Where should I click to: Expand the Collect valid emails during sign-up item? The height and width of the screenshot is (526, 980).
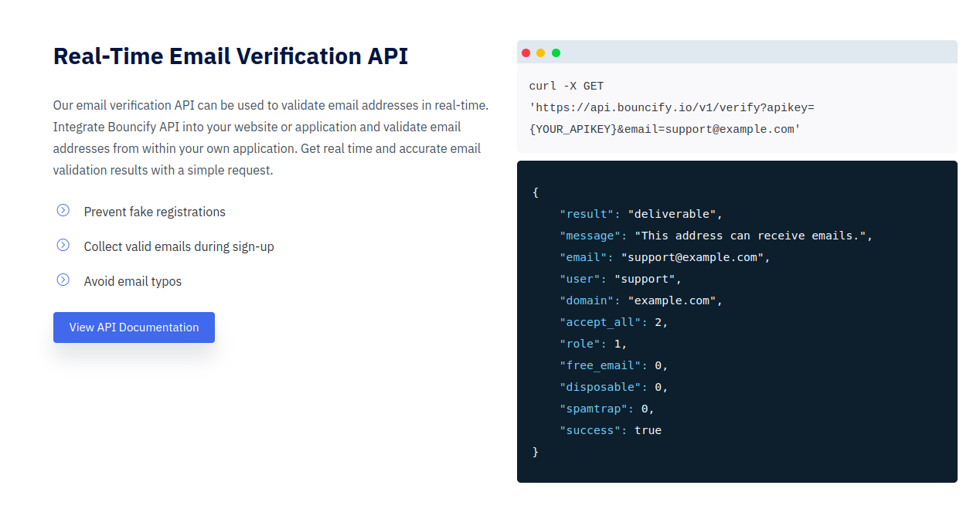[179, 246]
